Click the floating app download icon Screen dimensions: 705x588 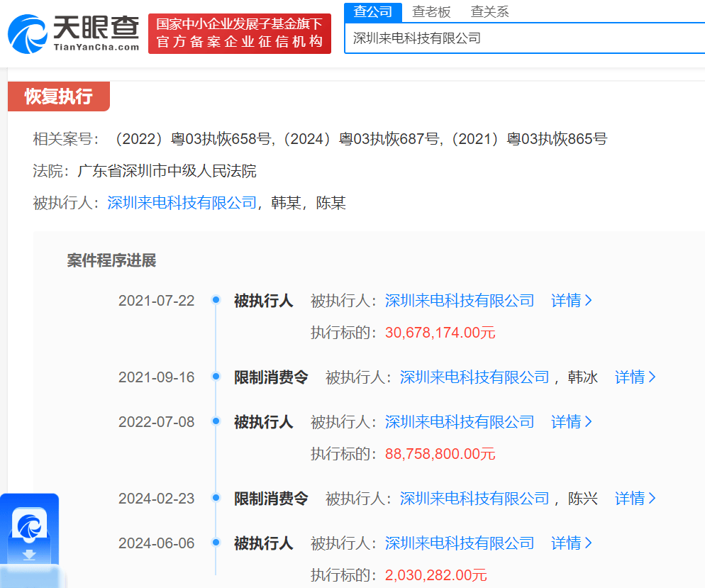click(30, 532)
